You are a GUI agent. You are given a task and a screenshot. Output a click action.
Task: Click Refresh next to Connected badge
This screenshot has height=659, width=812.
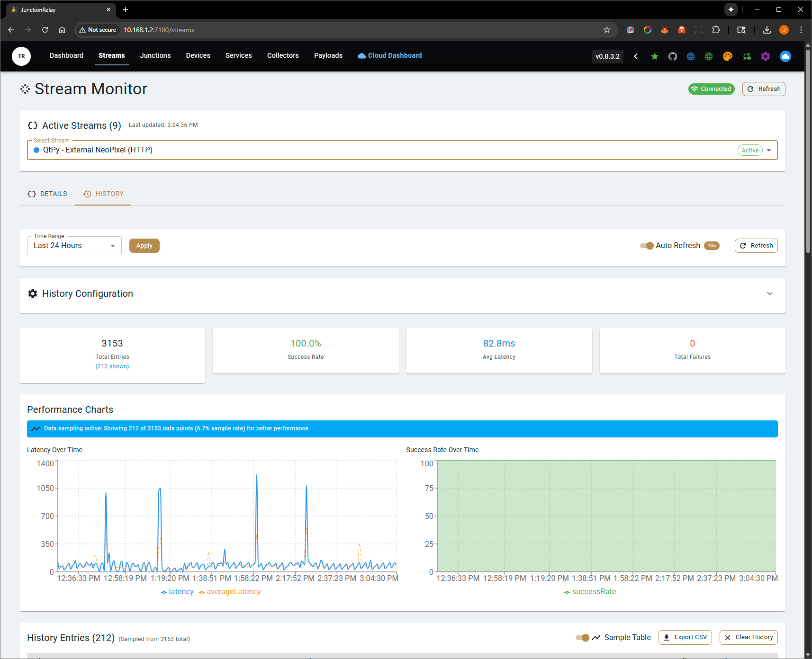(x=764, y=89)
